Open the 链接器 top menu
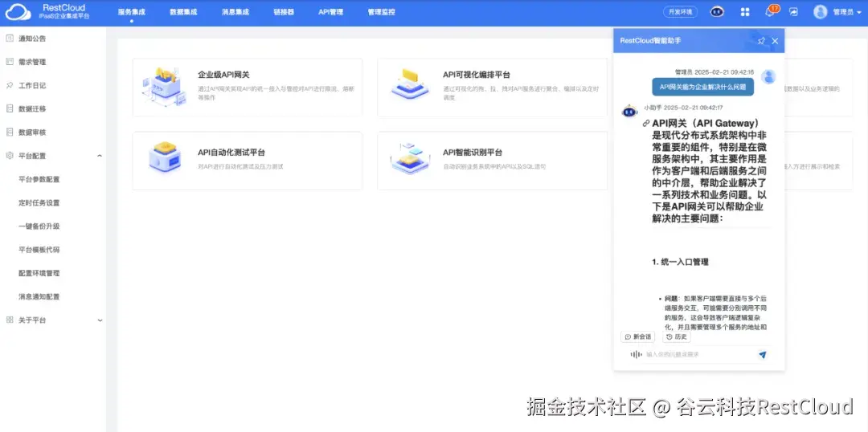868x432 pixels. pyautogui.click(x=284, y=11)
